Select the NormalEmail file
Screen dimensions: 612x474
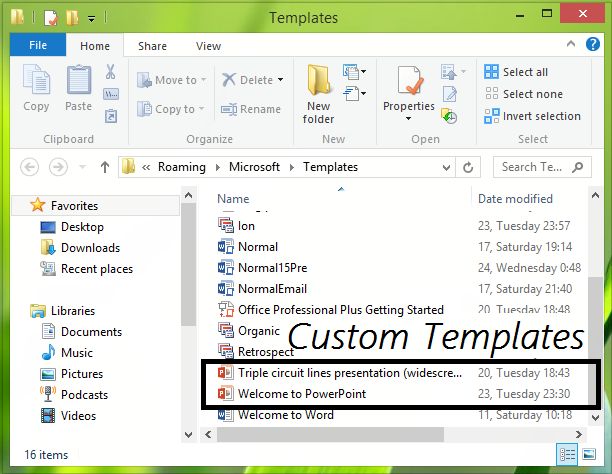262,289
